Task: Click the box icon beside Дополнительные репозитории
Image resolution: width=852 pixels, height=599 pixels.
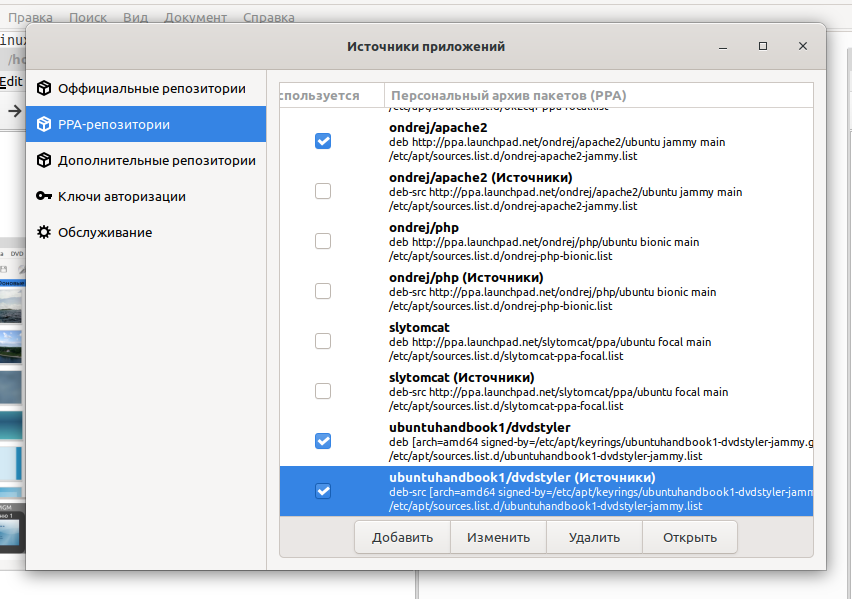Action: [44, 160]
